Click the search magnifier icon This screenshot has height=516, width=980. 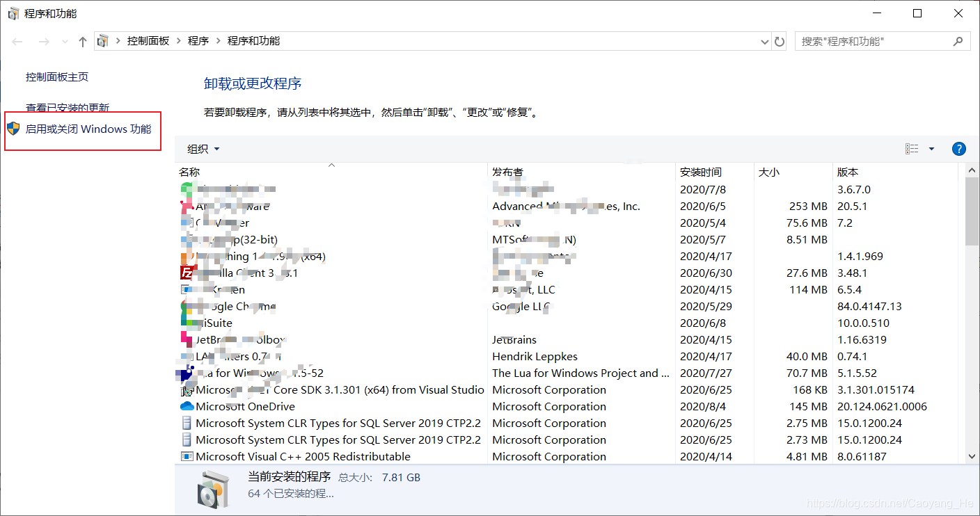click(959, 41)
